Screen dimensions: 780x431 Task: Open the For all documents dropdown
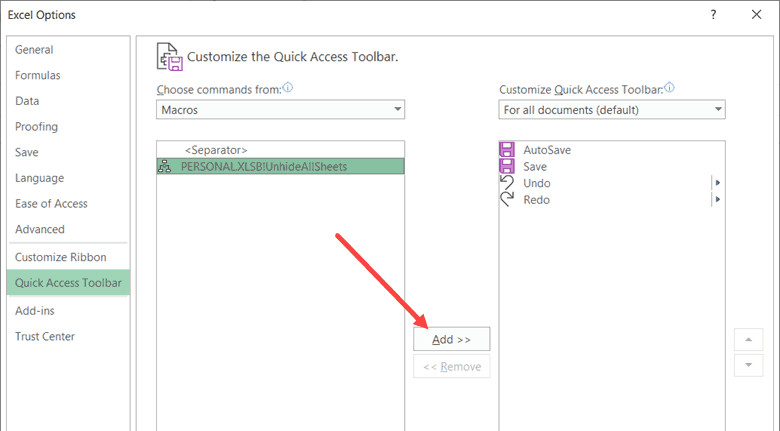tap(612, 109)
